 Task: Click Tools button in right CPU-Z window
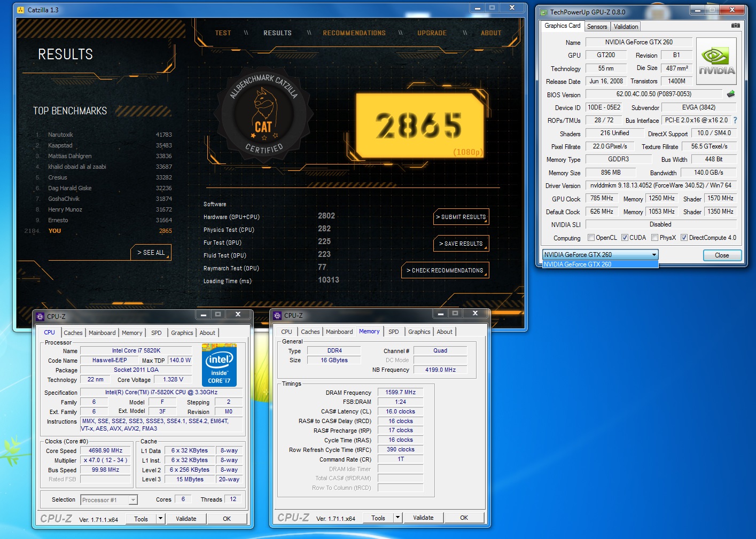coord(378,518)
